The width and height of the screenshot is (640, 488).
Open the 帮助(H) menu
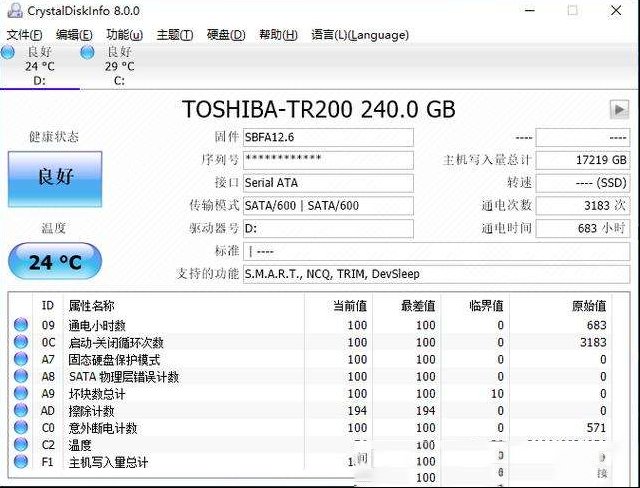(278, 35)
